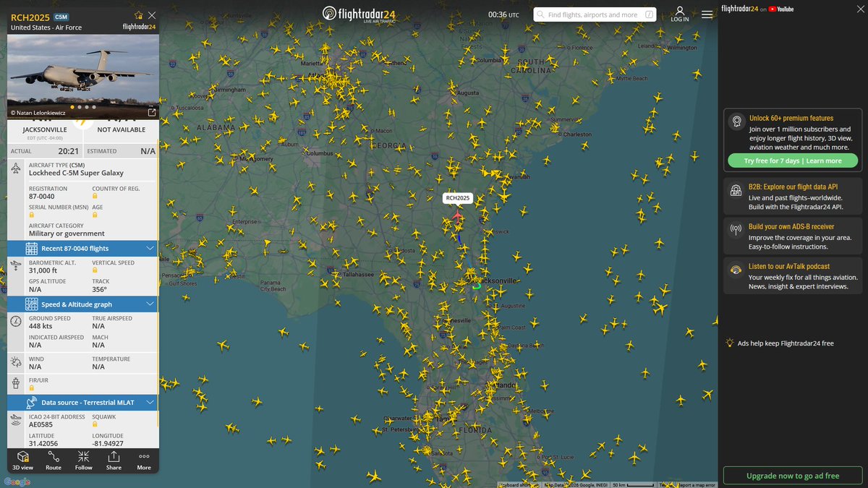Viewport: 868px width, 488px height.
Task: Click the Flightradar24 logo at top
Action: pyautogui.click(x=358, y=14)
